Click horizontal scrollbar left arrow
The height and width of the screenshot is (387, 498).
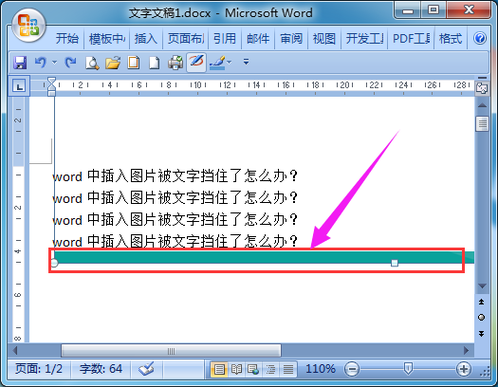pyautogui.click(x=15, y=351)
